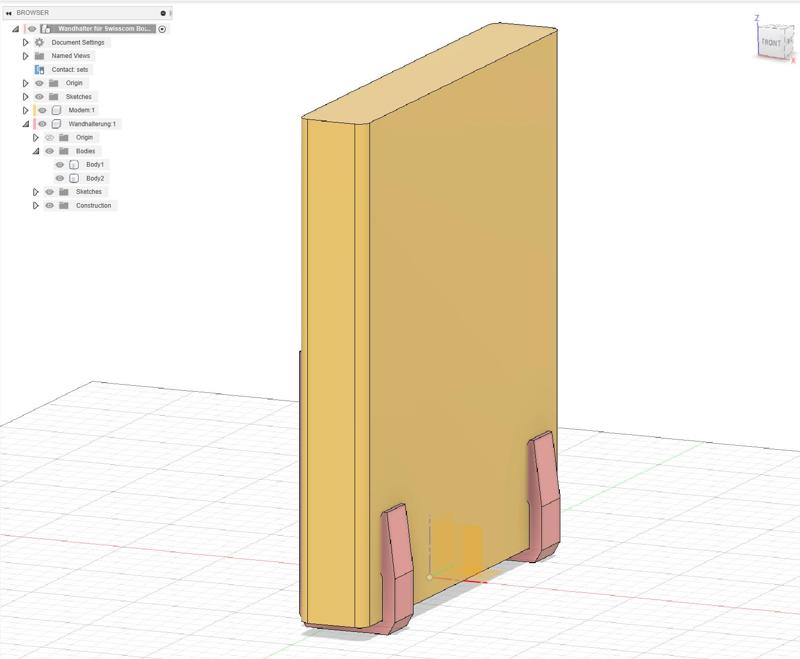Click the root component document icon
800x659 pixels.
pyautogui.click(x=46, y=29)
